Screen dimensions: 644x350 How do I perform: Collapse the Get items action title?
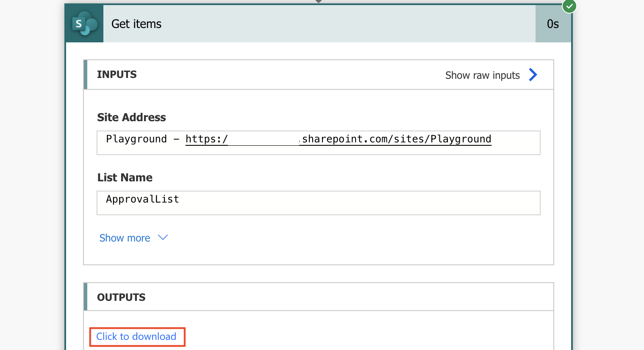pyautogui.click(x=136, y=24)
